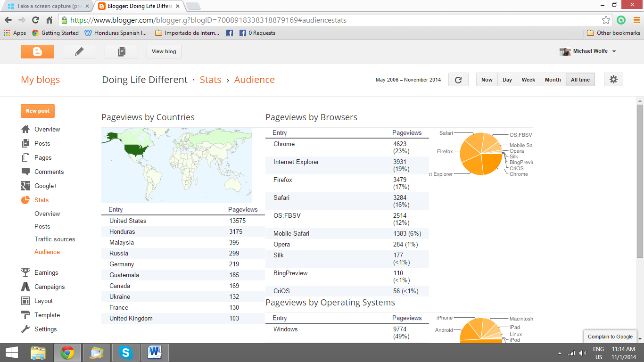Open Traffic sources sub-item
Image resolution: width=644 pixels, height=362 pixels.
coord(55,239)
